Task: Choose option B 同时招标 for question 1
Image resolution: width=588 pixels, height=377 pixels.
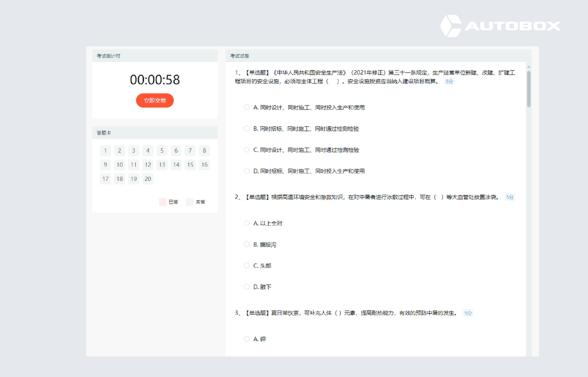Action: (x=247, y=128)
